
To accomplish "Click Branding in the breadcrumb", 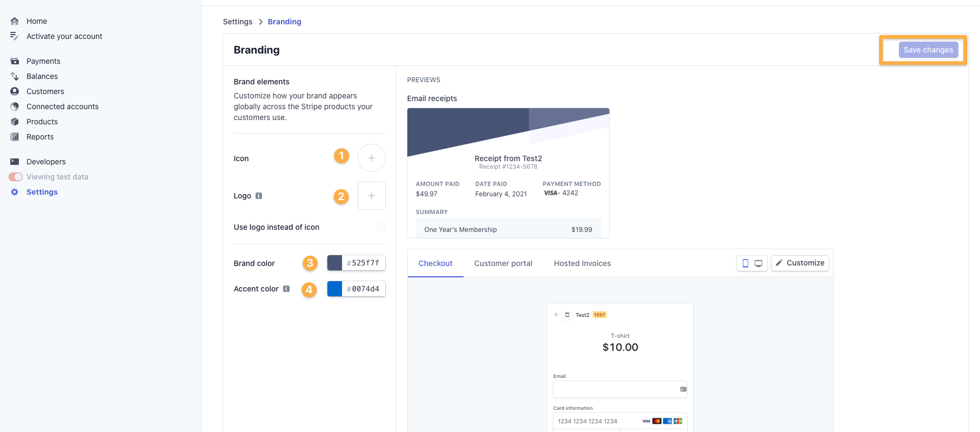I will click(x=285, y=22).
